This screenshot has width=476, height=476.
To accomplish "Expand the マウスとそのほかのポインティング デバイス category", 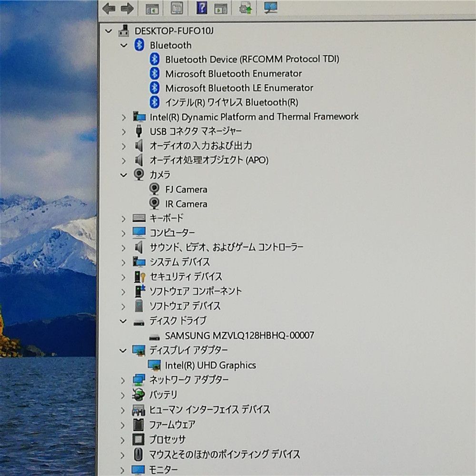I will point(123,456).
